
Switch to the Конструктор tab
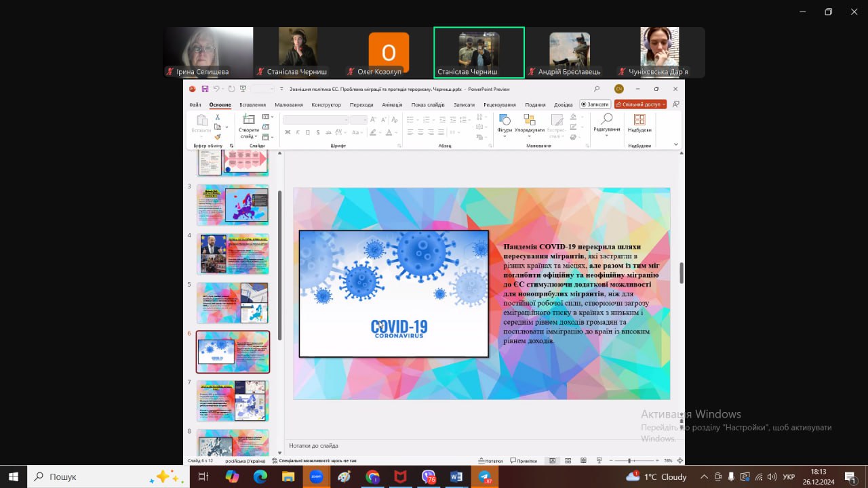coord(326,105)
